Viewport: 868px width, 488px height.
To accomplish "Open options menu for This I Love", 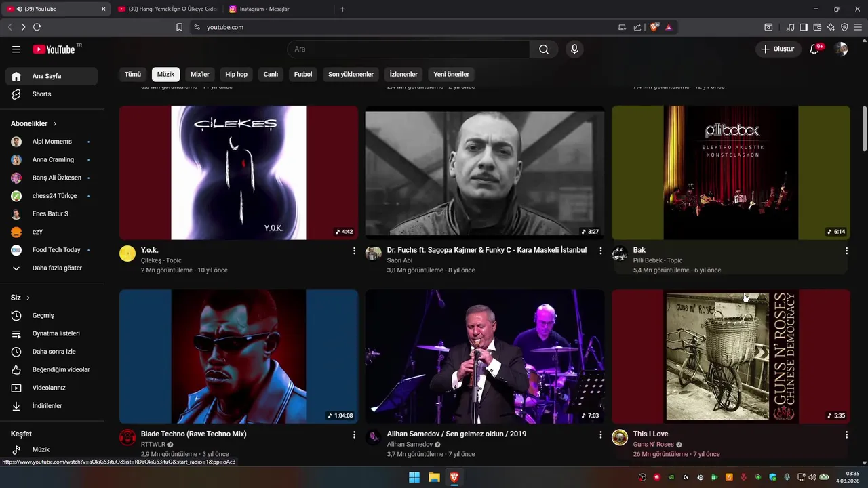I will coord(846,434).
